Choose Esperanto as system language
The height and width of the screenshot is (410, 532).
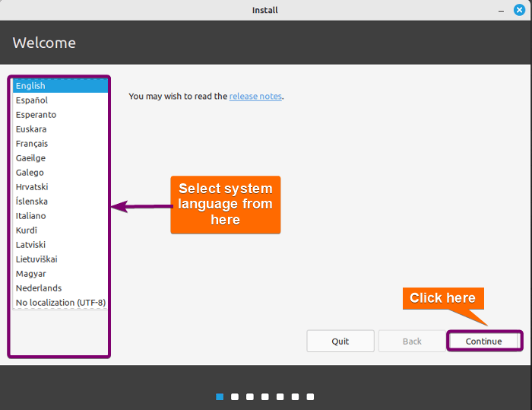pos(60,115)
